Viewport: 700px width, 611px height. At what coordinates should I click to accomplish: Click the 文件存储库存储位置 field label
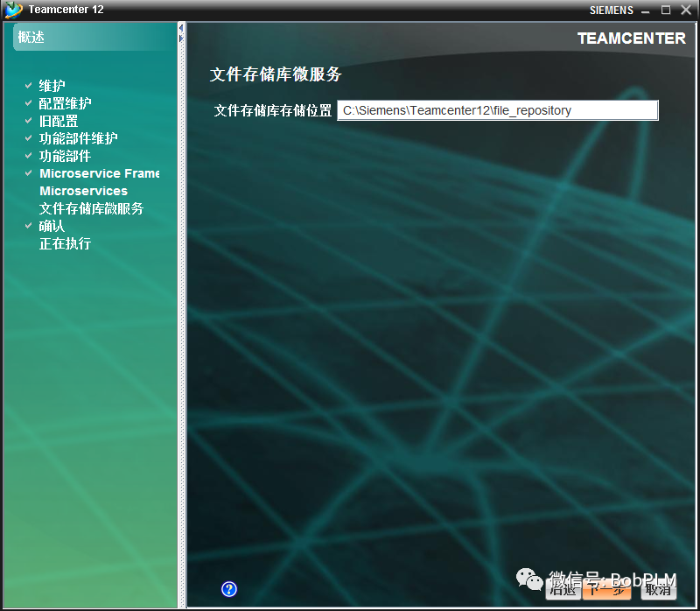click(x=273, y=110)
